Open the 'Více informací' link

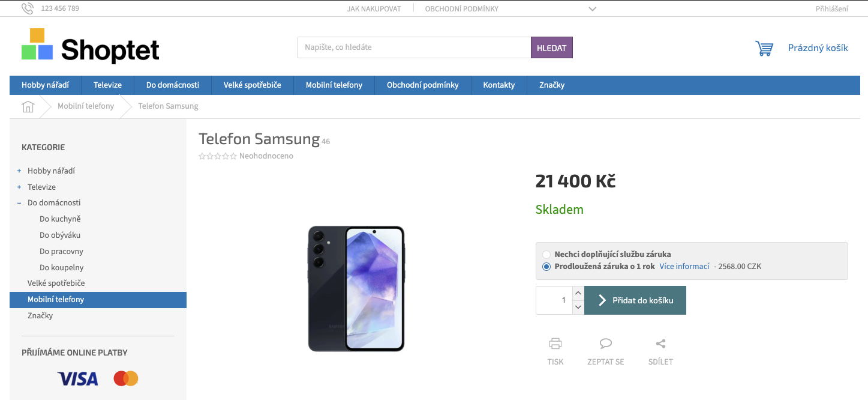[x=684, y=267]
